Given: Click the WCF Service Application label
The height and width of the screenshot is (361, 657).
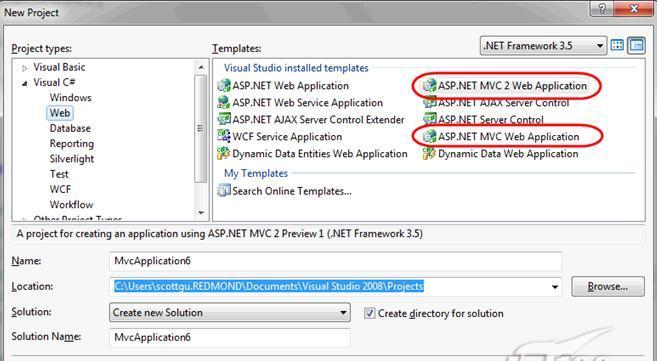Looking at the screenshot, I should pos(287,137).
